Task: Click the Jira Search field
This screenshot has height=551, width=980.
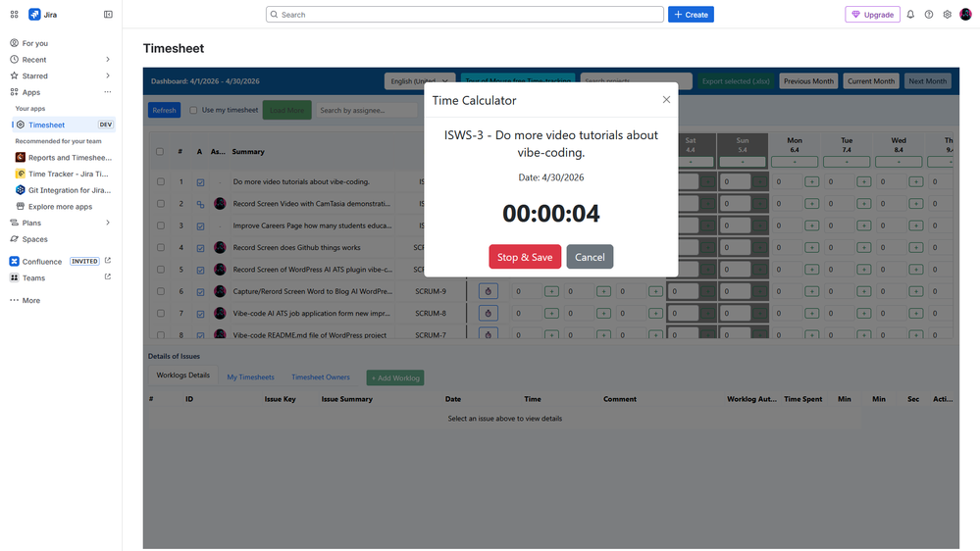Action: pyautogui.click(x=464, y=15)
